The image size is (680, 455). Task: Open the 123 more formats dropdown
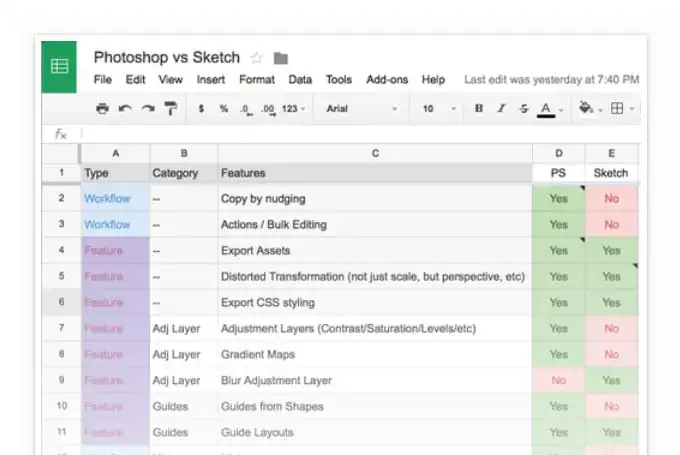coord(294,108)
